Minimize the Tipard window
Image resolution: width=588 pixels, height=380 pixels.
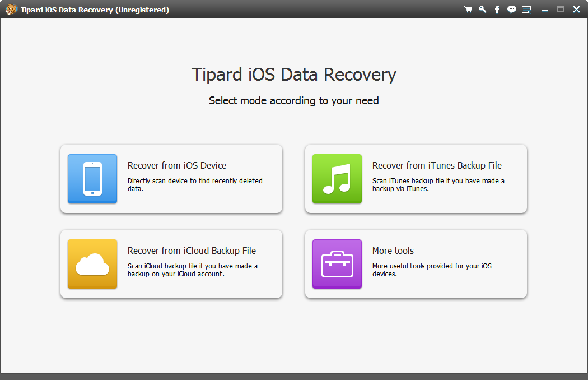pyautogui.click(x=545, y=10)
